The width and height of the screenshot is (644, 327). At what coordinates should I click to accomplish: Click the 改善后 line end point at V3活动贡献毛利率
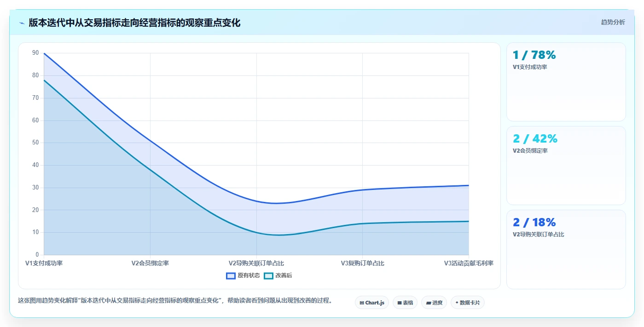pos(469,221)
